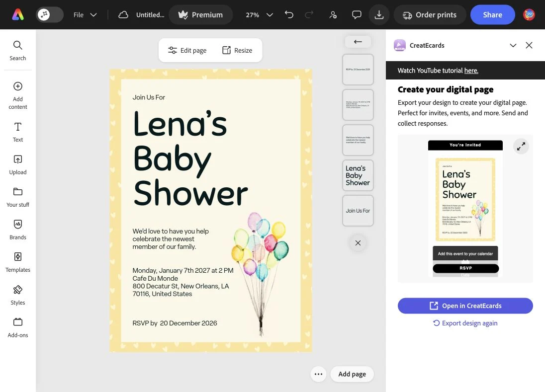
Task: Open the 27% zoom dropdown
Action: click(x=259, y=15)
